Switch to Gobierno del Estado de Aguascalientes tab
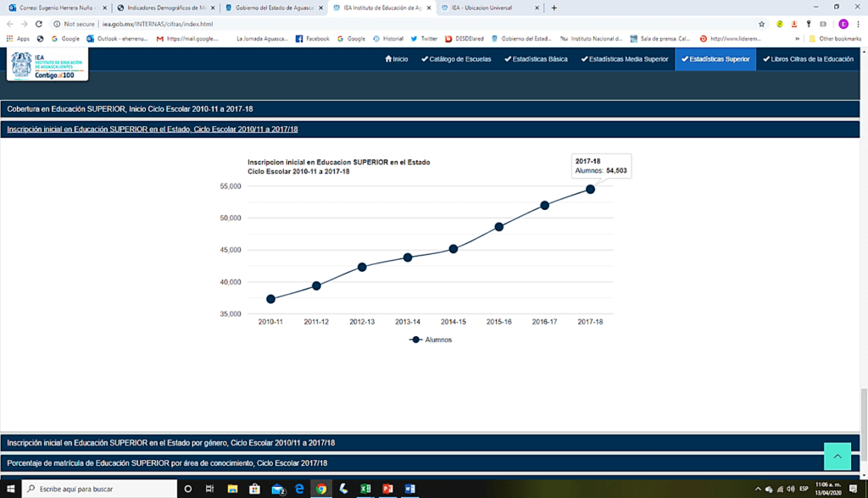This screenshot has width=868, height=498. [274, 8]
